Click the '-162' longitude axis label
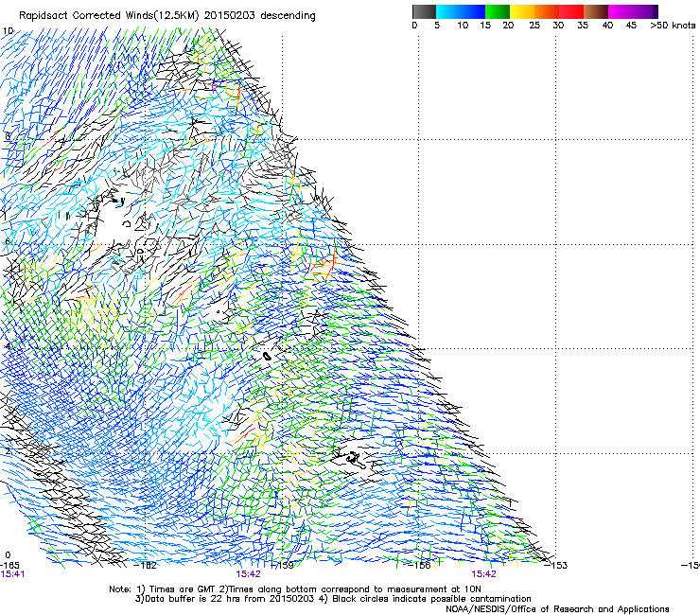 click(x=146, y=566)
